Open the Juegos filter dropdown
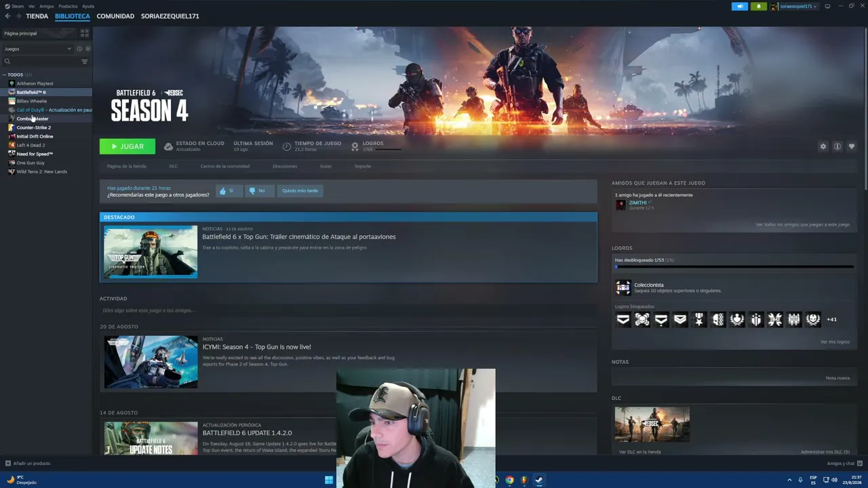This screenshot has height=488, width=868. pyautogui.click(x=37, y=49)
